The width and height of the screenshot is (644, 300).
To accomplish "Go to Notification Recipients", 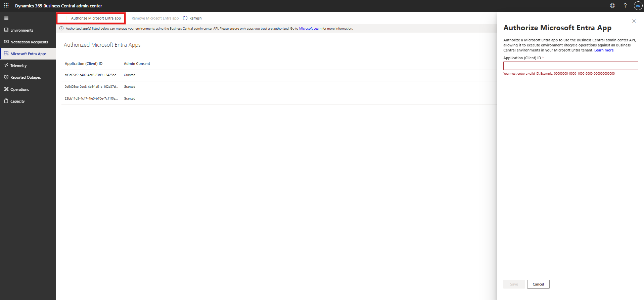I will [28, 42].
